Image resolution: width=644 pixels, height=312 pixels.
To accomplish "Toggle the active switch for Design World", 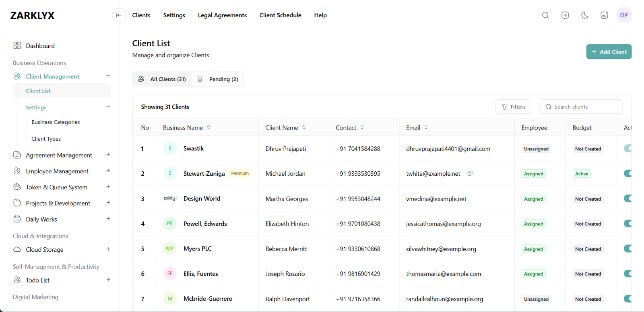I will tap(627, 198).
